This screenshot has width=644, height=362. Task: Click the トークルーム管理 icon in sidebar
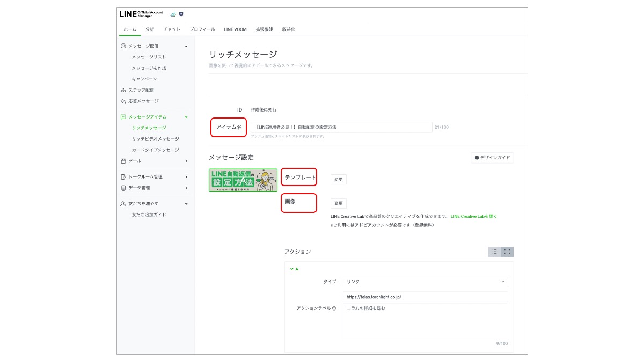click(123, 177)
